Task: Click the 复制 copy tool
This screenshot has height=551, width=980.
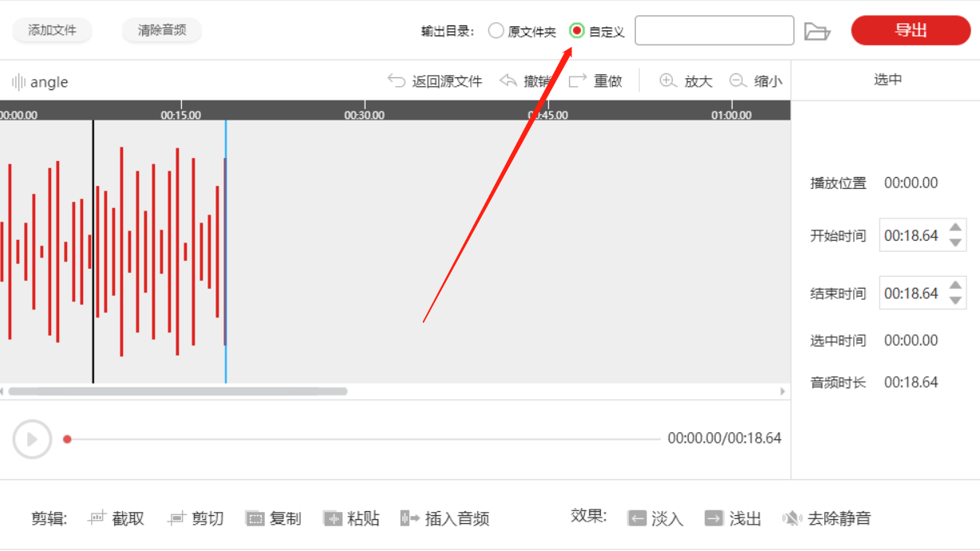Action: 274,518
